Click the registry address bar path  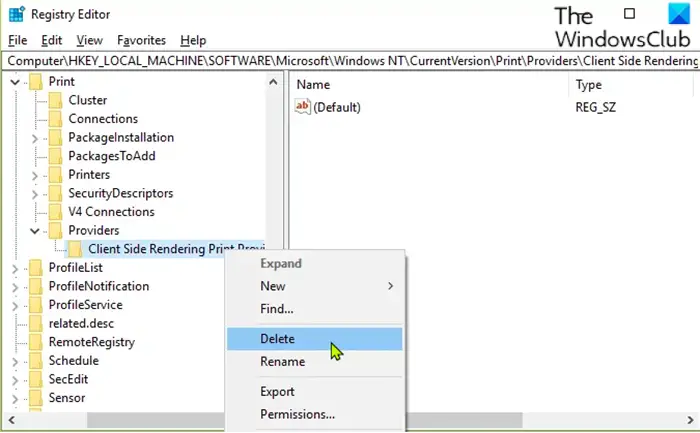(352, 61)
